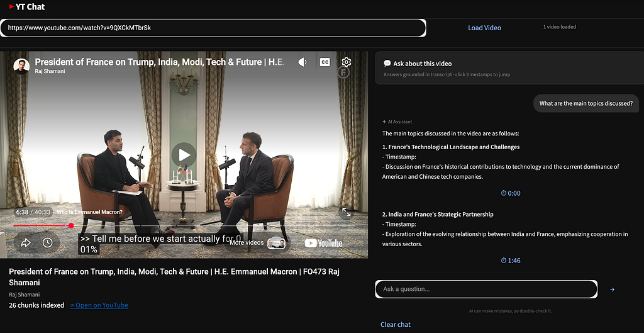Click the 'Answers grounded in transcript' subtitle

click(x=447, y=74)
